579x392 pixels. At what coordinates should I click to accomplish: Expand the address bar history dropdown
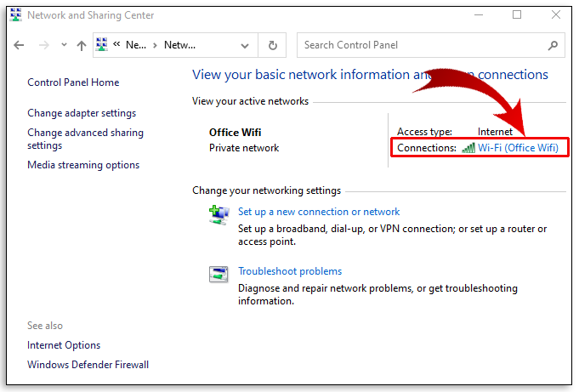(245, 46)
